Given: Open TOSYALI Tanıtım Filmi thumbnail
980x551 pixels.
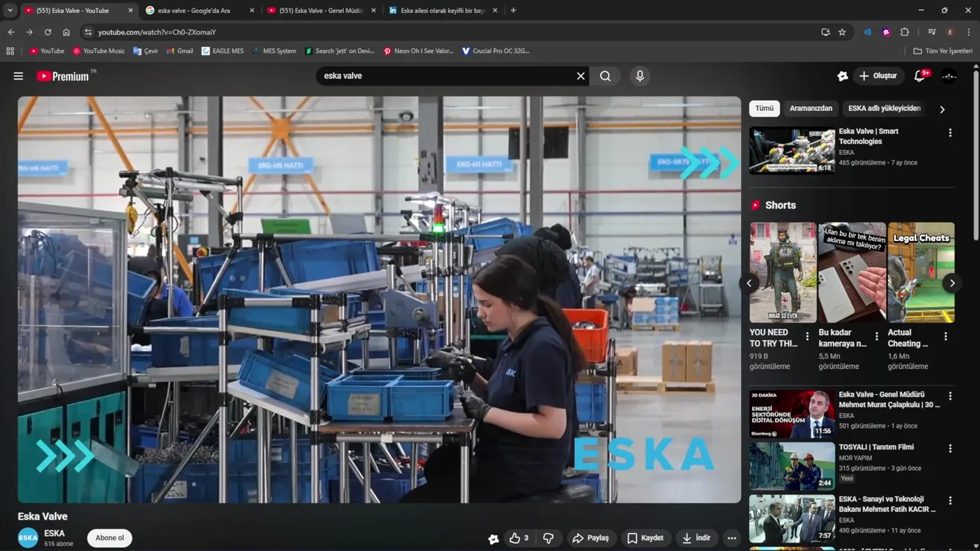Looking at the screenshot, I should (792, 466).
